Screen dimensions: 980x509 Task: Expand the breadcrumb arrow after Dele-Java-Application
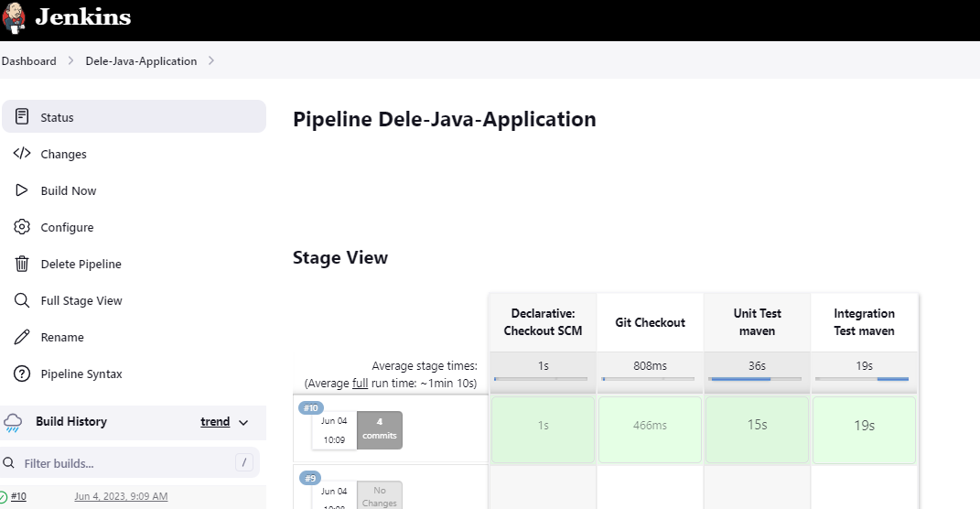211,61
